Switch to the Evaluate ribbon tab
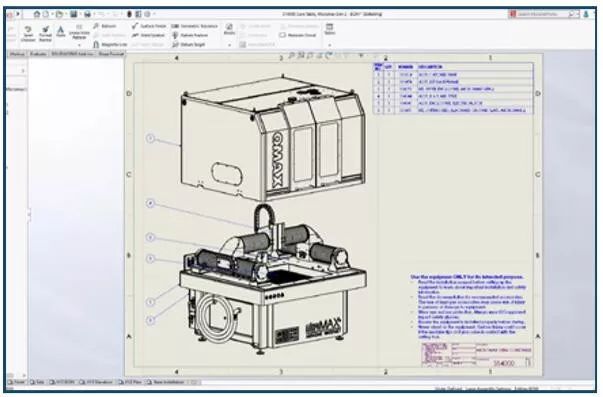Viewport: 603px width, 397px height. point(38,54)
